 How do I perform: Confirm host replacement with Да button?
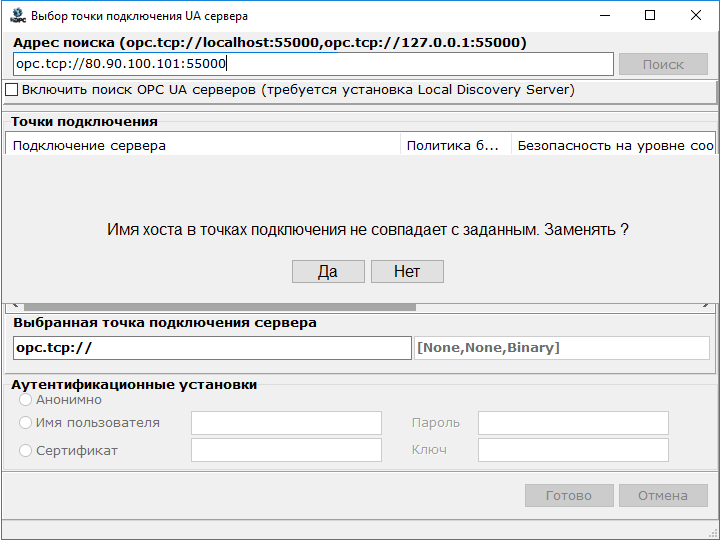click(328, 271)
